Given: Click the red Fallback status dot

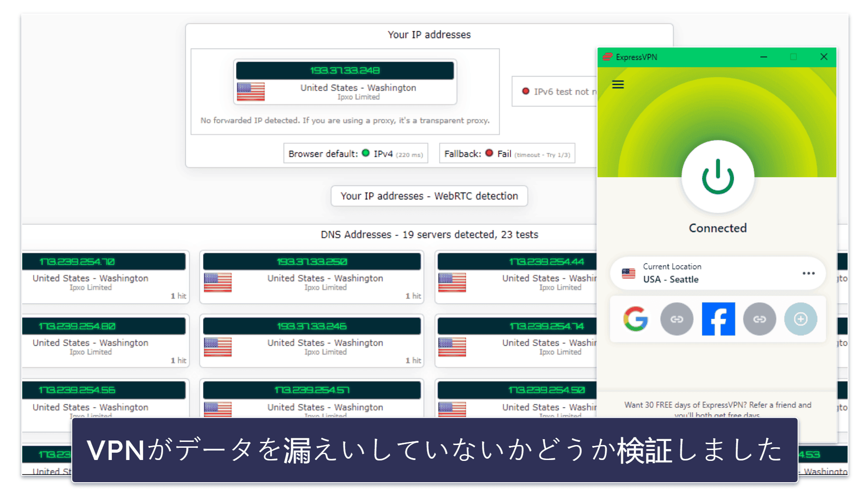Looking at the screenshot, I should coord(489,153).
